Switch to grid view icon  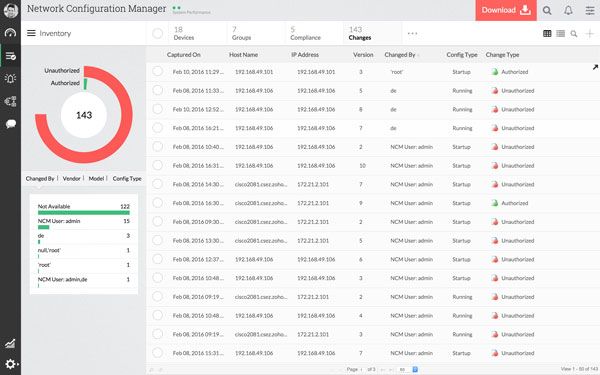pyautogui.click(x=547, y=34)
